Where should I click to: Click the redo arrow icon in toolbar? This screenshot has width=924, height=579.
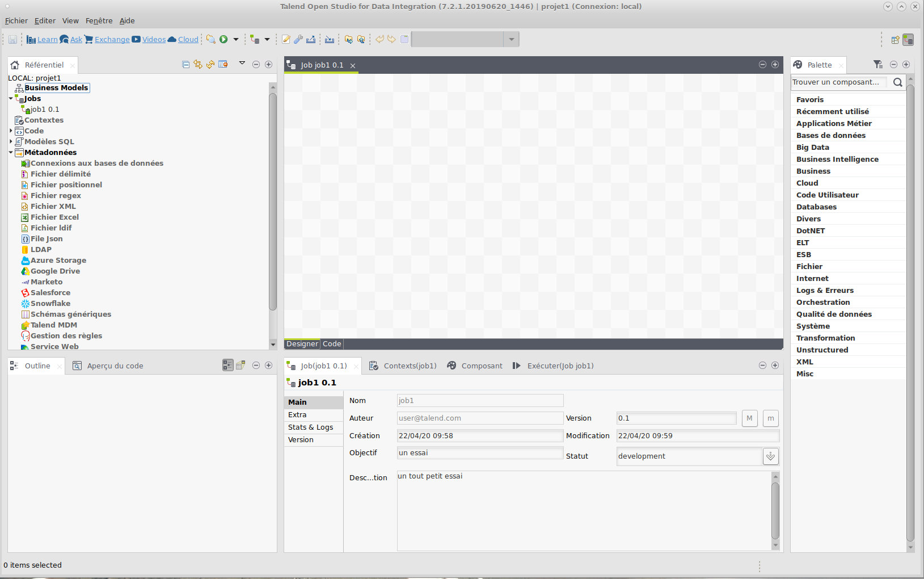coord(391,39)
